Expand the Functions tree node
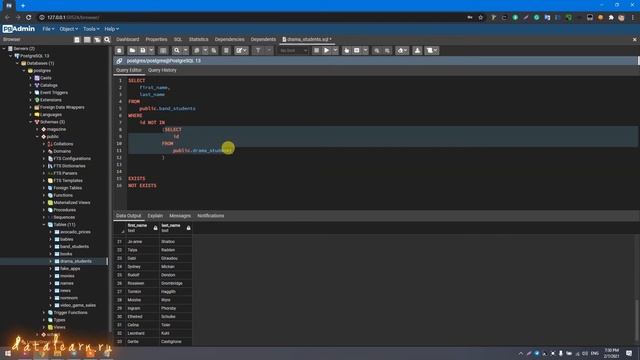 pyautogui.click(x=44, y=196)
